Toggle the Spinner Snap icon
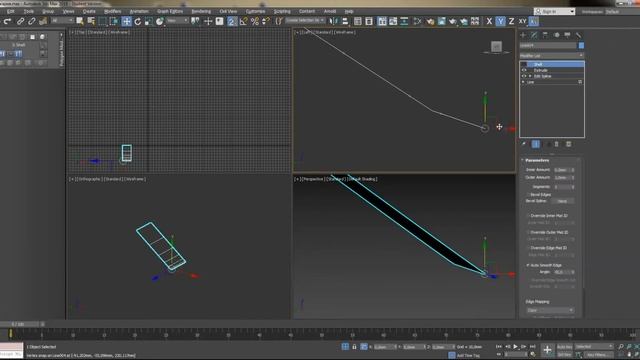The image size is (640, 360). pyautogui.click(x=266, y=21)
